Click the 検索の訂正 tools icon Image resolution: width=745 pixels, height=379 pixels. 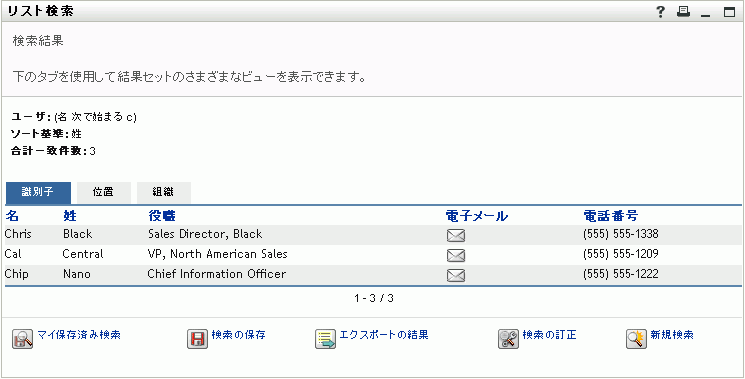(x=508, y=339)
